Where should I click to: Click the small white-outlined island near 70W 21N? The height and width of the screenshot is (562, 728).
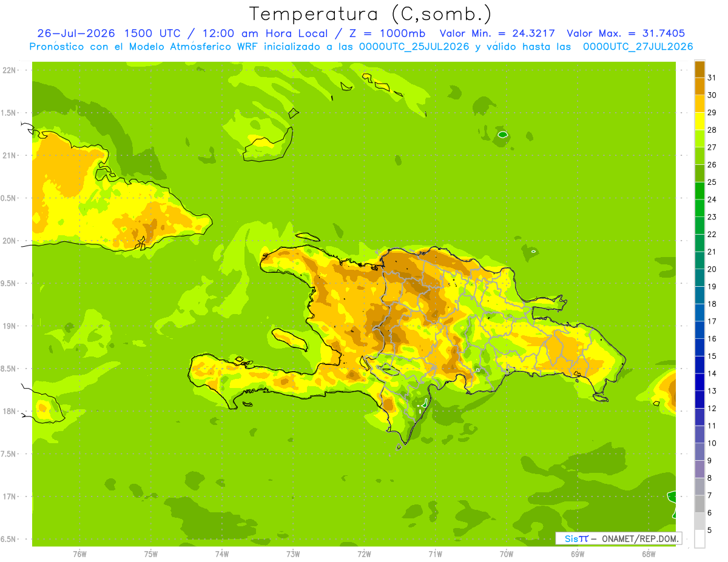[x=502, y=135]
